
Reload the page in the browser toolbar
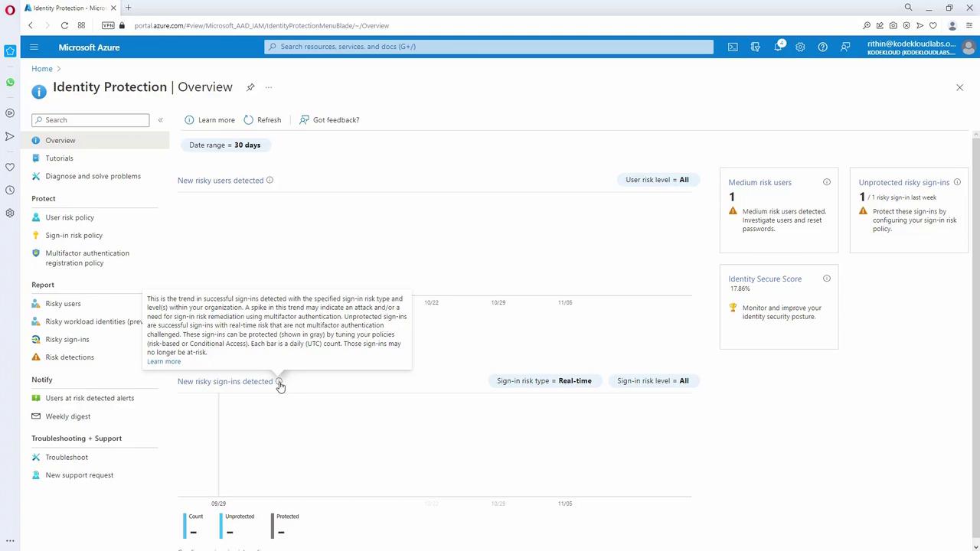point(64,25)
